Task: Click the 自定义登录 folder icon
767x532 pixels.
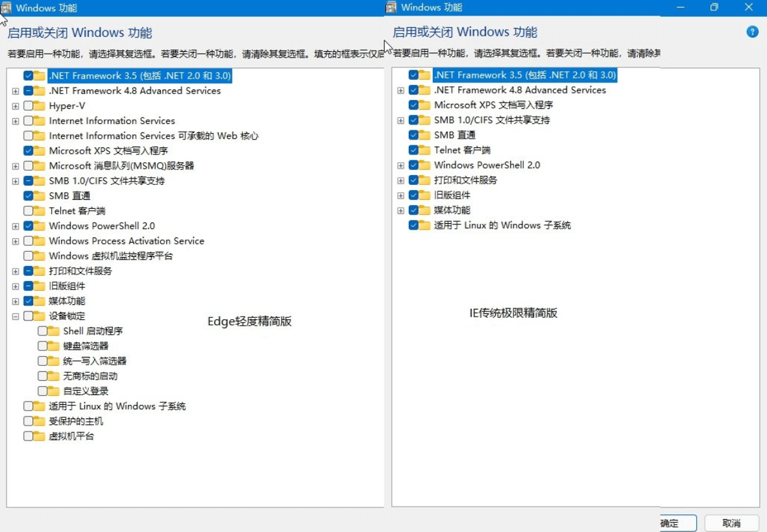Action: tap(55, 391)
